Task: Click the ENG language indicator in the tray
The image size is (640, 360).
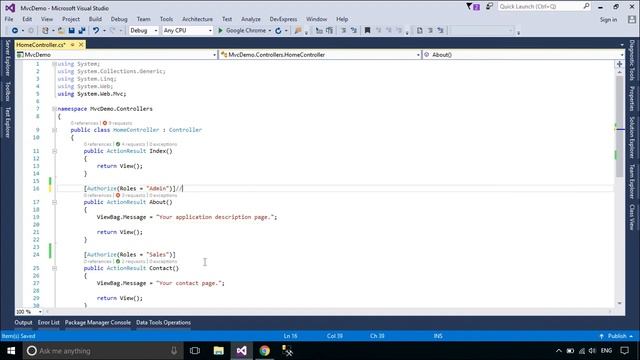Action: [607, 351]
